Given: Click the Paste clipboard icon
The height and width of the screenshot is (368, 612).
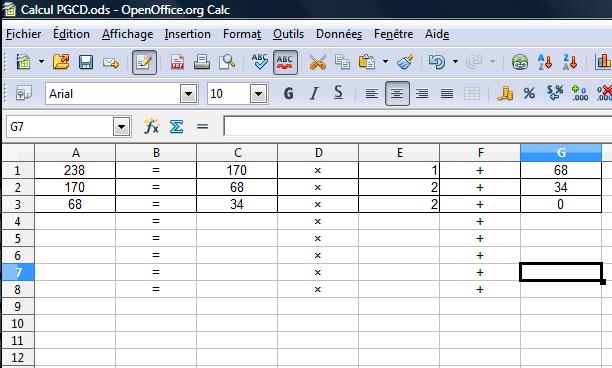Looking at the screenshot, I should click(367, 62).
